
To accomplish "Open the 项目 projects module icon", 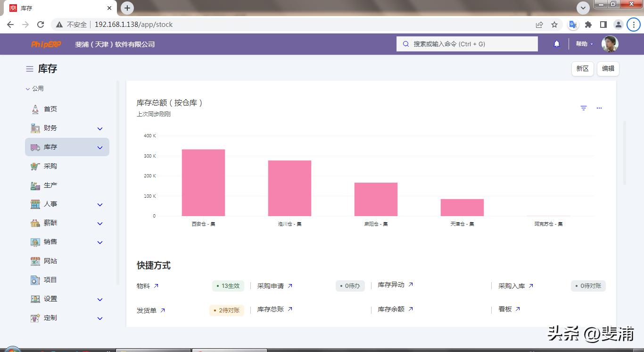I will click(x=35, y=280).
